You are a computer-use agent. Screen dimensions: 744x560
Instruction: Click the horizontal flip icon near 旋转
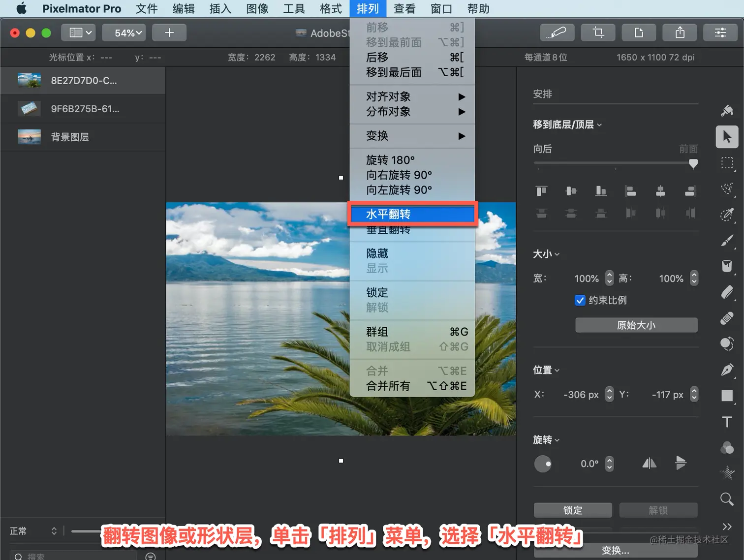649,463
